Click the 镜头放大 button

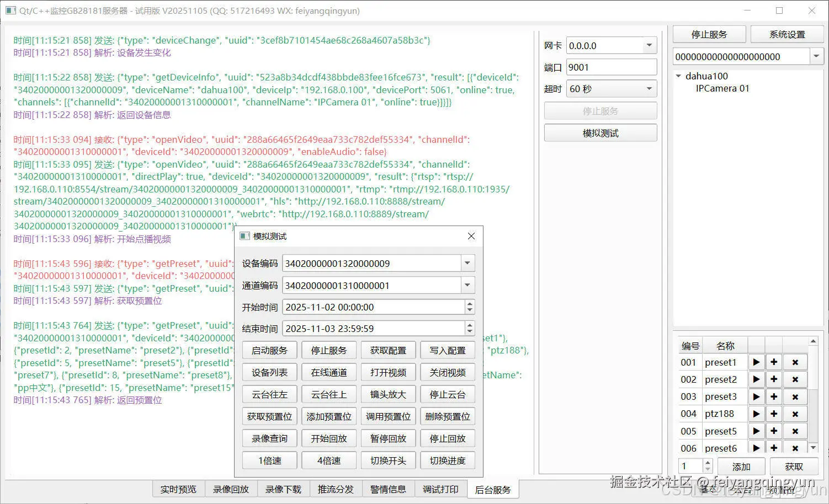[x=388, y=394]
